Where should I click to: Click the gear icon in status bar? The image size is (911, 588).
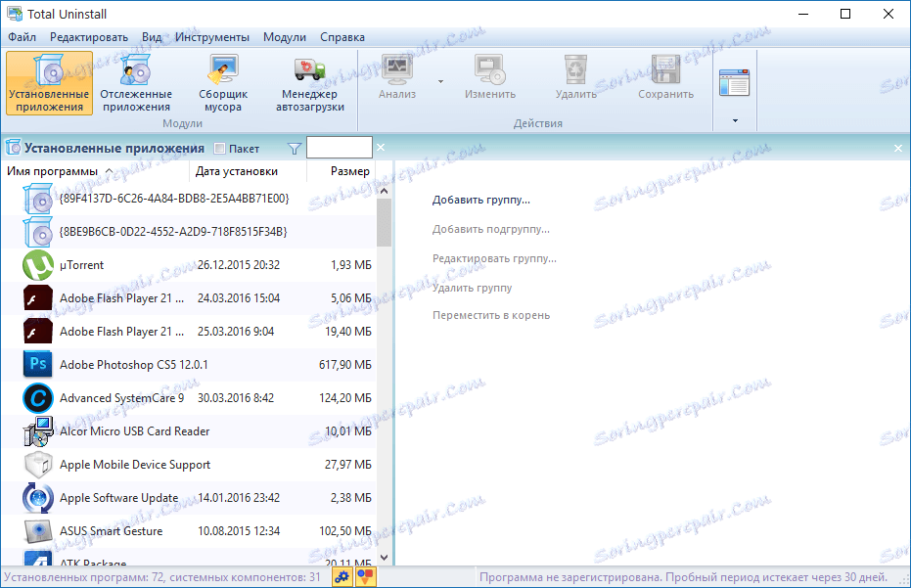(x=342, y=577)
